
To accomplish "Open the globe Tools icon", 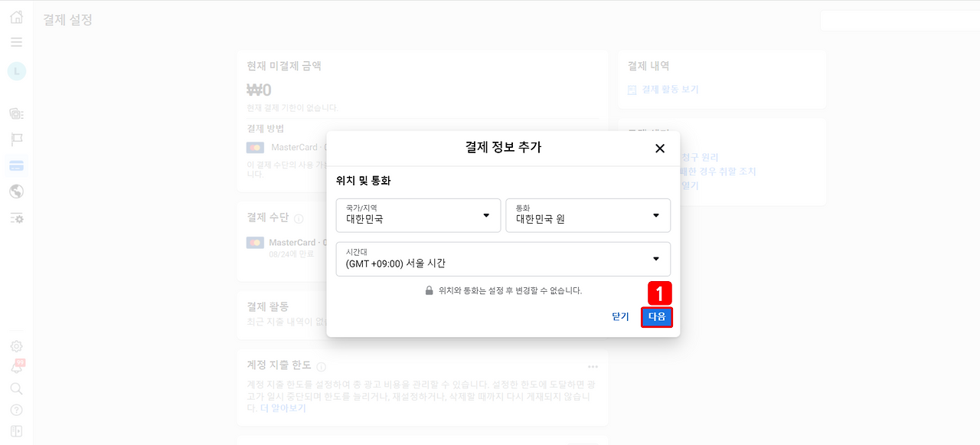I will coord(15,191).
